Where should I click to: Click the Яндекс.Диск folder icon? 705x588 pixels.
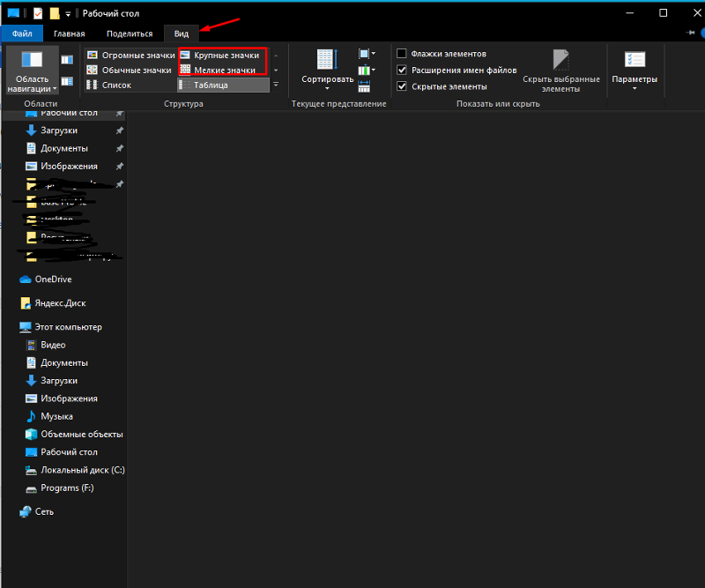point(26,303)
